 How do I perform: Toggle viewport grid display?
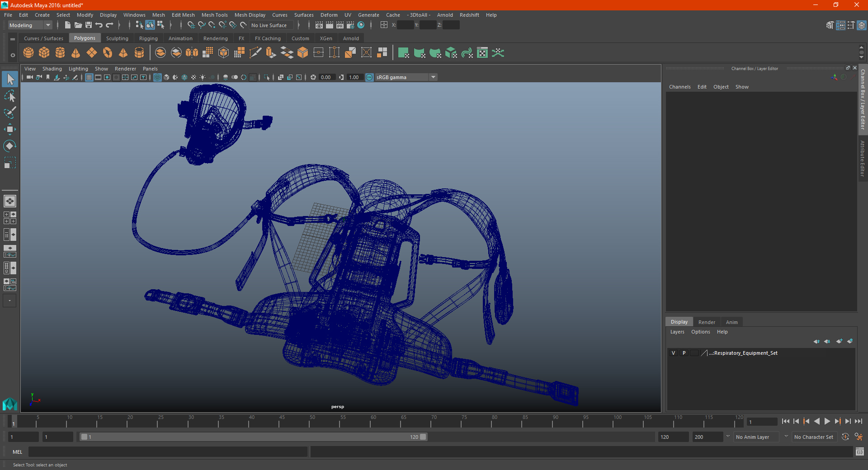pos(89,77)
